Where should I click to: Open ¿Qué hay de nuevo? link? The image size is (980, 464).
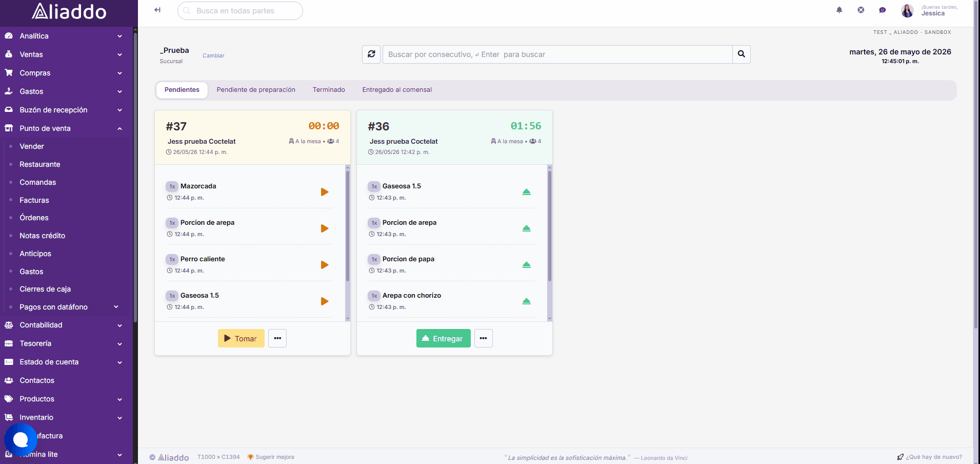pyautogui.click(x=930, y=457)
